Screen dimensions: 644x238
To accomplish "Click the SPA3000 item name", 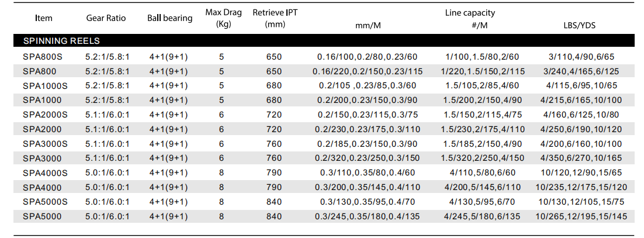I will point(41,158).
